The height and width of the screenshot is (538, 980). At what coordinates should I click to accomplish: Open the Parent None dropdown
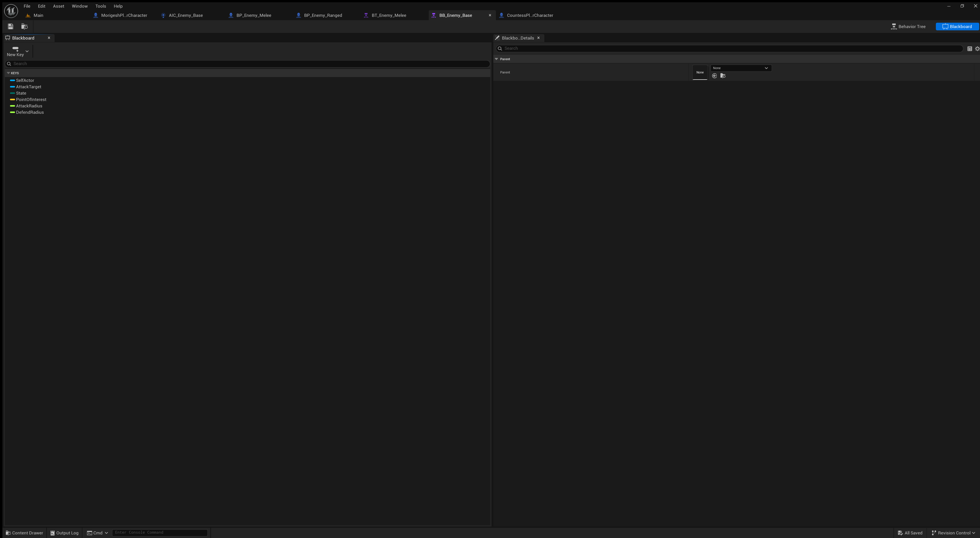(x=740, y=68)
